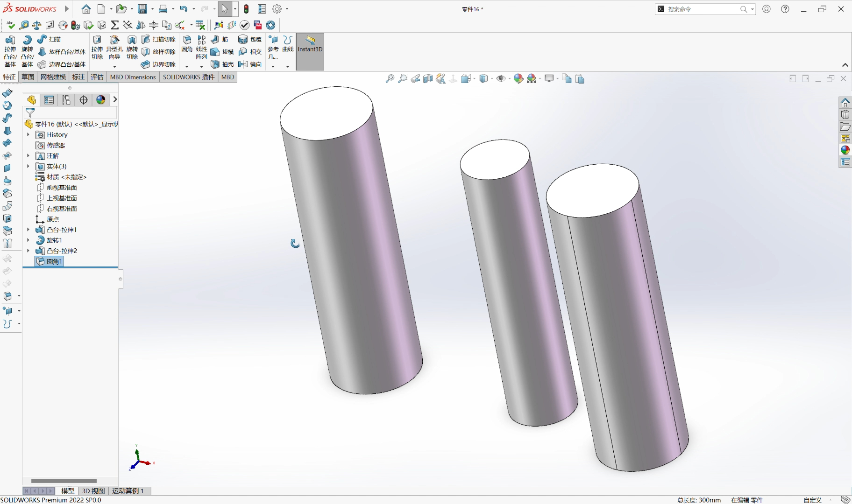Click the Zoom to Fit icon
The image size is (852, 504).
coord(390,78)
